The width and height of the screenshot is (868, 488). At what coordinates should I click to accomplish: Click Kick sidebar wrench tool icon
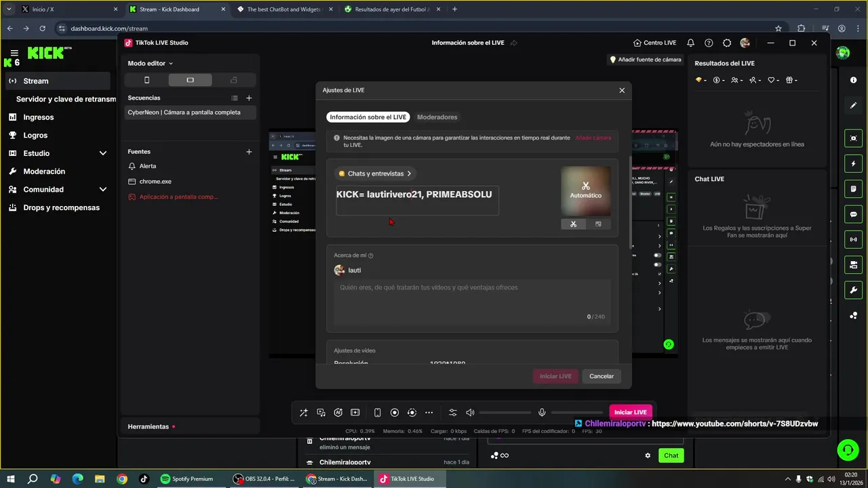(854, 290)
